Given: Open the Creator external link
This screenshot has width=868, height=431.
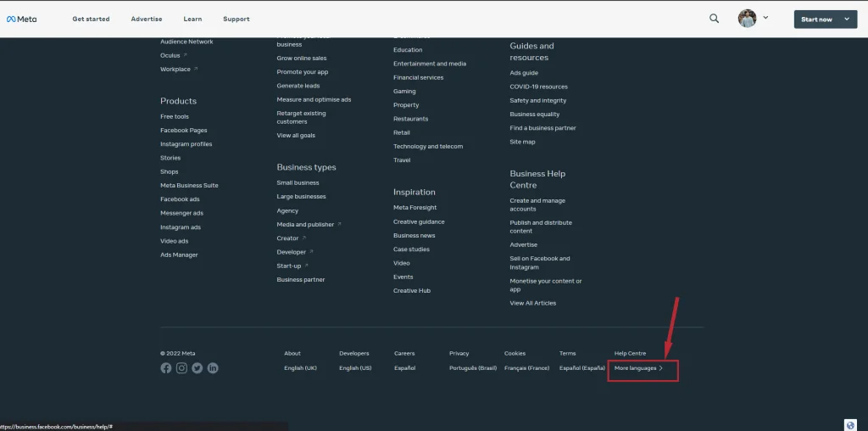Looking at the screenshot, I should click(292, 238).
